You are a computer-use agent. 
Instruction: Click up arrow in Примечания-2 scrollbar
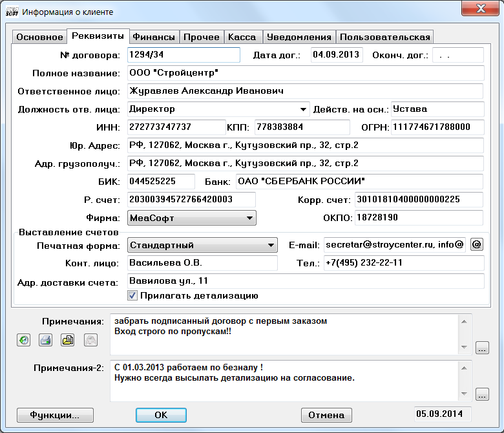(x=464, y=368)
